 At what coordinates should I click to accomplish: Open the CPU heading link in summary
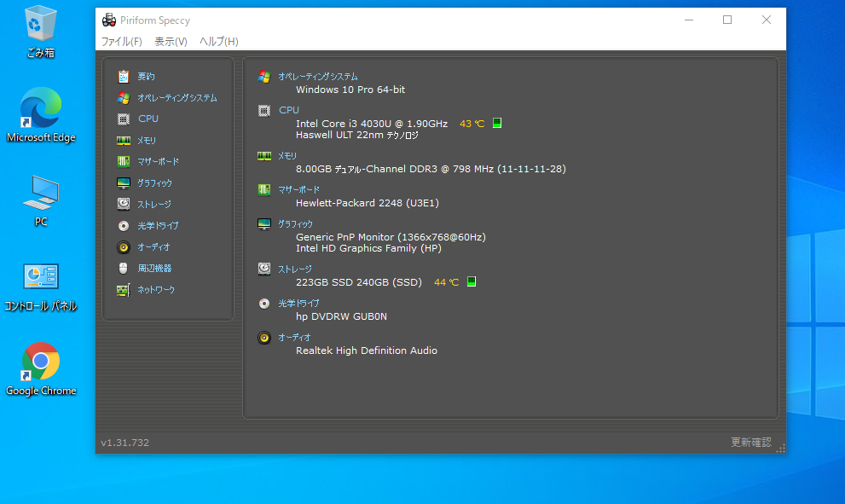[x=289, y=110]
